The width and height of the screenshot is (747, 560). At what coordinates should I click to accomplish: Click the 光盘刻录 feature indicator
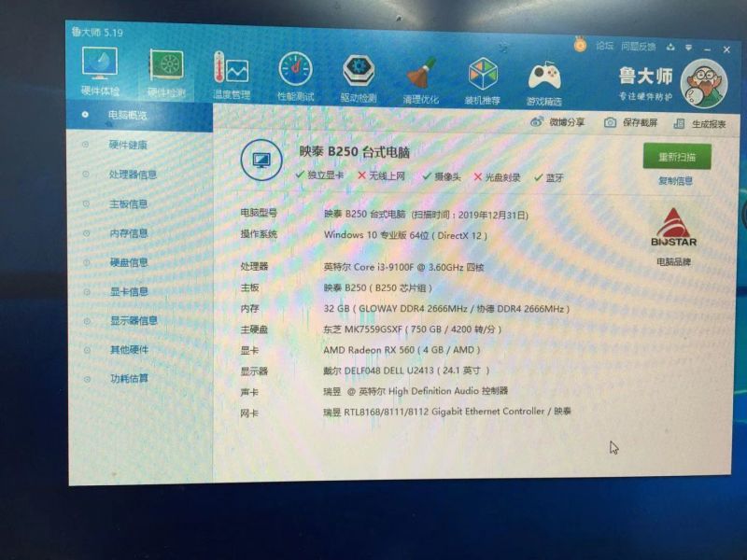[497, 177]
